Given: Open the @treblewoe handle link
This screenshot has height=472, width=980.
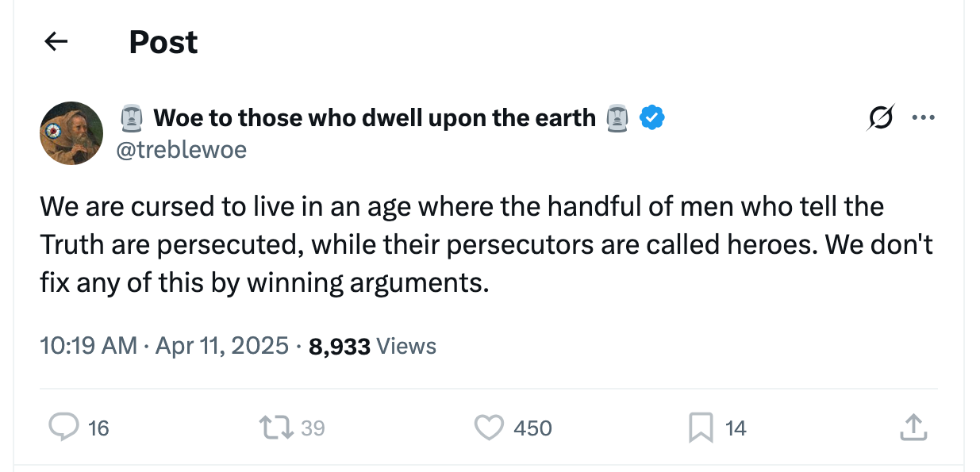Looking at the screenshot, I should coord(181,149).
